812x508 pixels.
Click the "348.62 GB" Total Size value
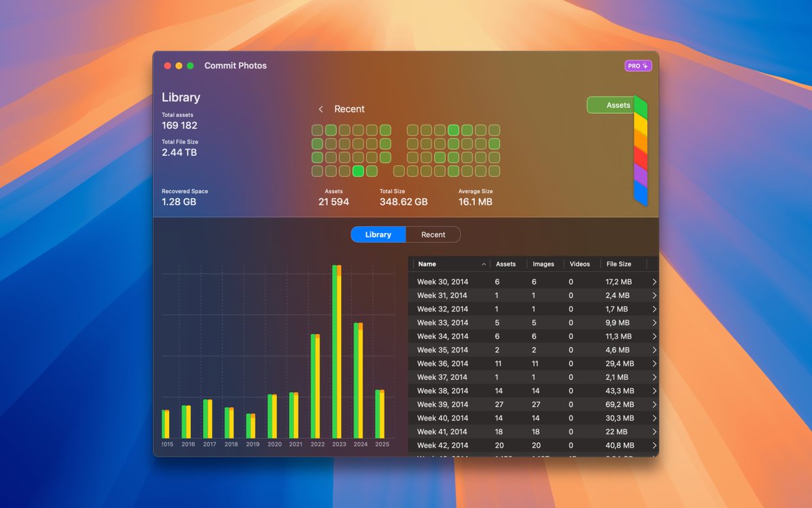coord(403,202)
